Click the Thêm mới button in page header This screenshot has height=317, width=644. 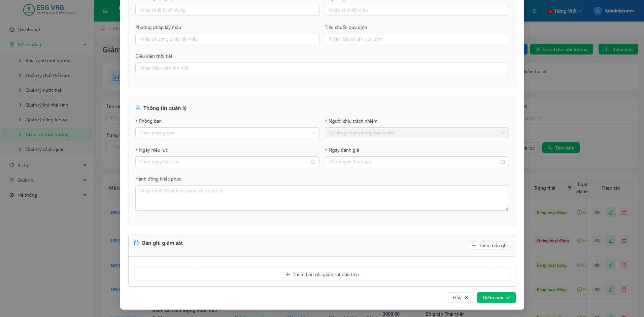[618, 49]
